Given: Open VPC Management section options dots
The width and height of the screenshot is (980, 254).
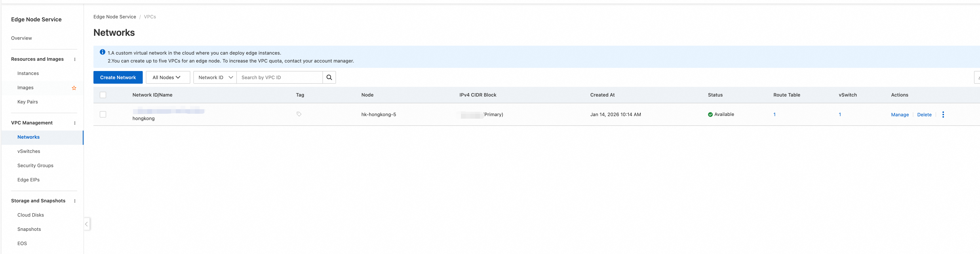Looking at the screenshot, I should point(75,123).
